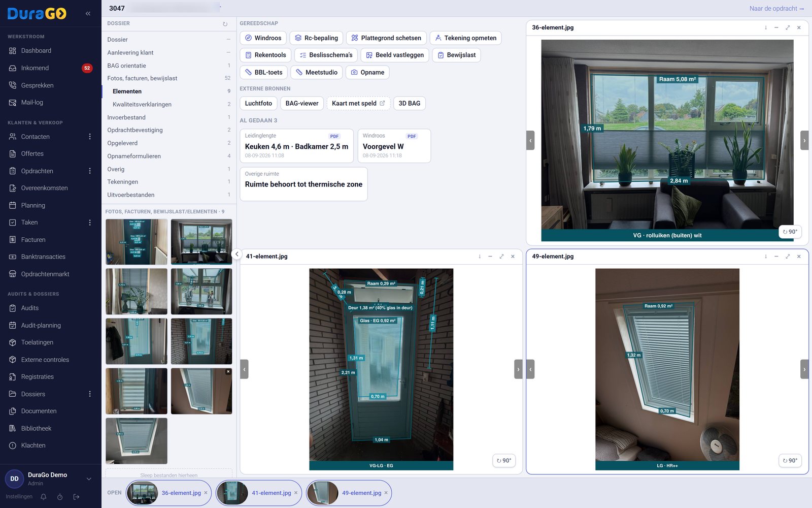This screenshot has height=508, width=812.
Task: Show next image in 36-element.jpg viewer
Action: click(x=804, y=141)
